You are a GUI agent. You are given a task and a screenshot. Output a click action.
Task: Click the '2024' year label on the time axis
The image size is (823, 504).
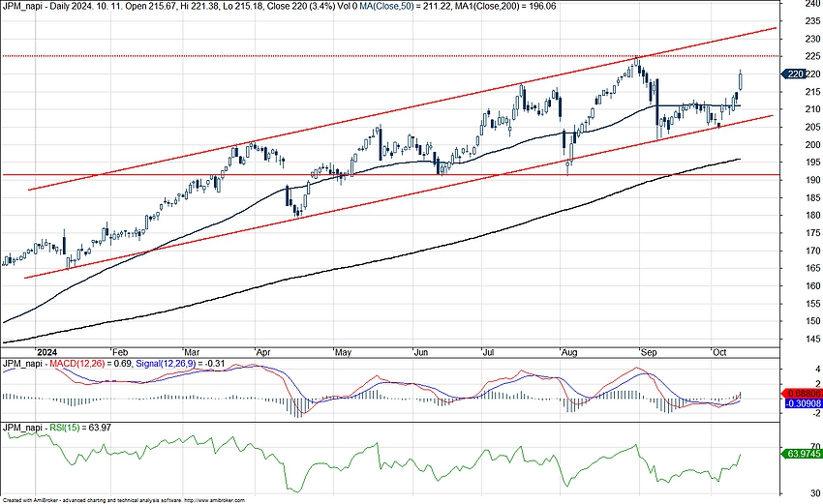tap(46, 352)
